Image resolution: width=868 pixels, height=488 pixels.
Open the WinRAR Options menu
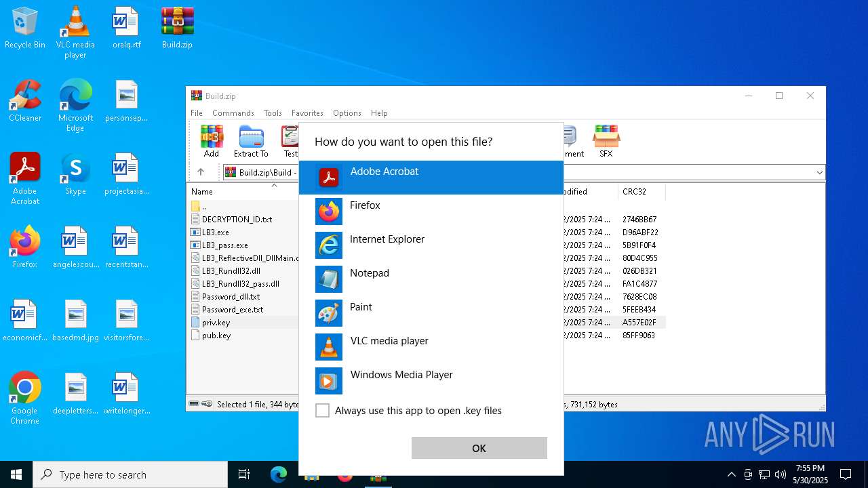point(347,113)
